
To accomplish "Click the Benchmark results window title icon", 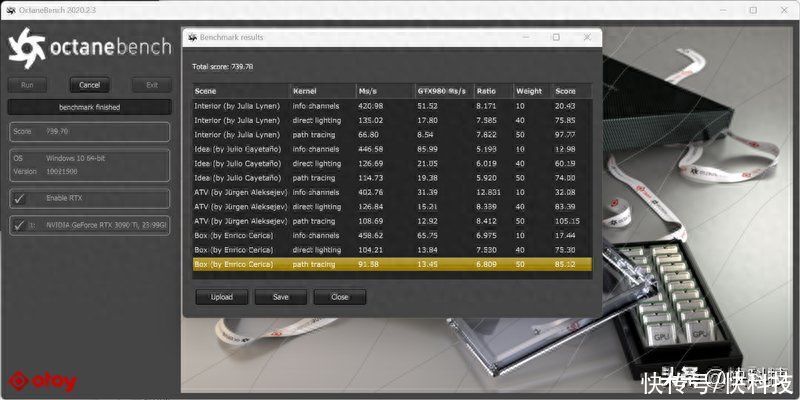I will click(x=192, y=37).
